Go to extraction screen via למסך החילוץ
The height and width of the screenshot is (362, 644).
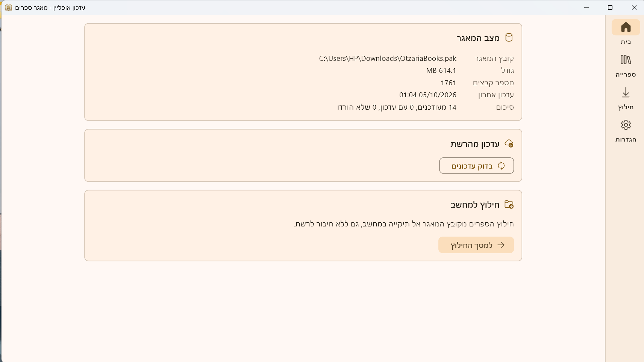pyautogui.click(x=476, y=245)
